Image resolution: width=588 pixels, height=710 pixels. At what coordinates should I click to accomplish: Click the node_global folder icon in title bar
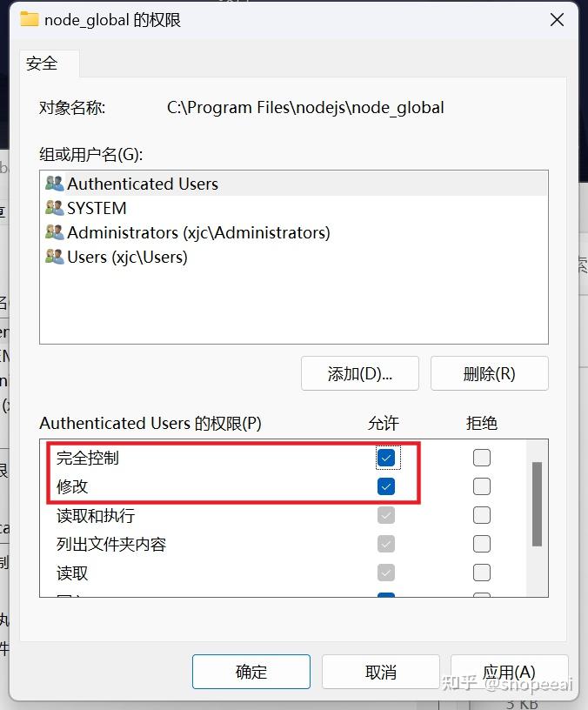point(30,19)
